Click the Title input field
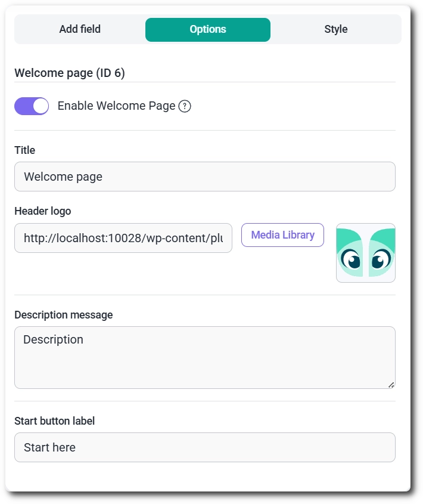Viewport: 423px width, 504px height. coord(205,177)
